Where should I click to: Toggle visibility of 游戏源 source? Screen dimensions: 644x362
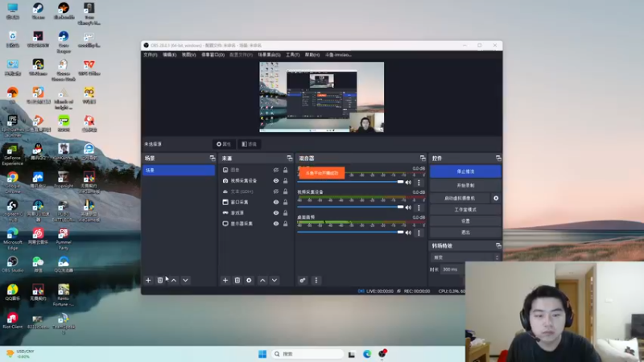tap(276, 212)
